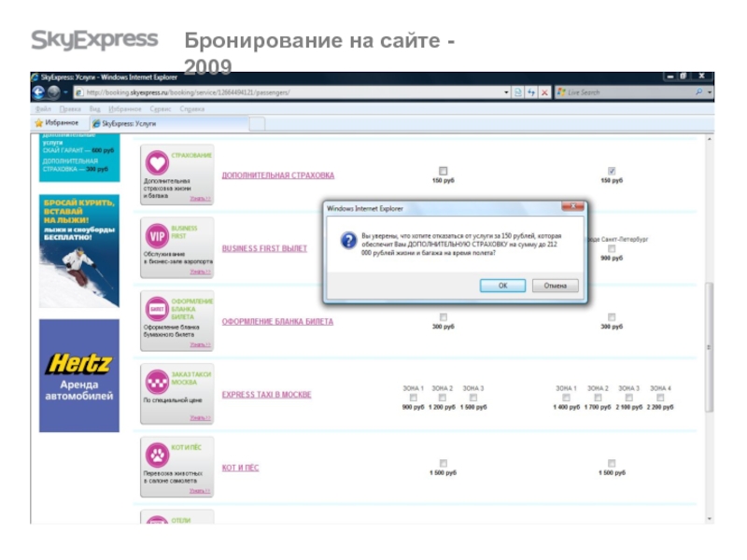Click OK in the confirmation dialog
The height and width of the screenshot is (560, 747).
pyautogui.click(x=502, y=286)
